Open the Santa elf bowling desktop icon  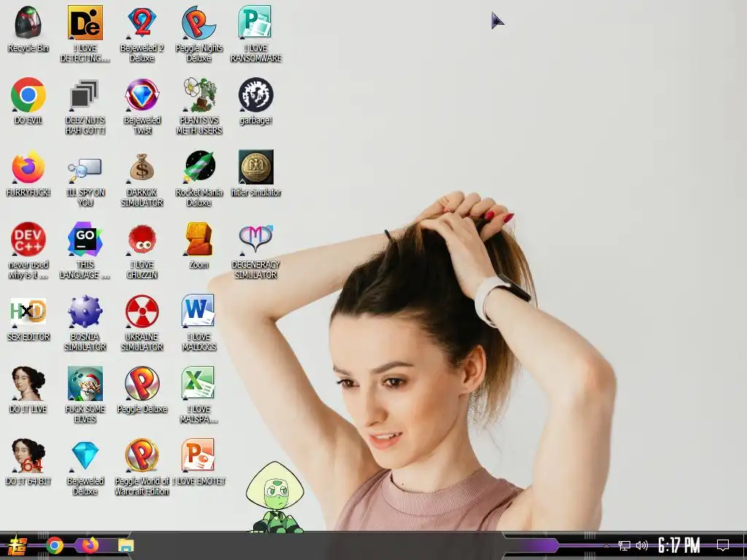tap(85, 384)
